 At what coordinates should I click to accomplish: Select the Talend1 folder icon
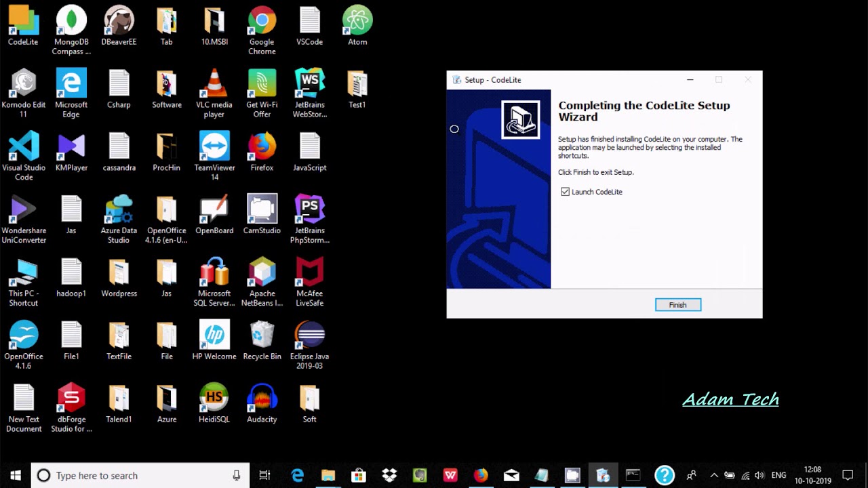119,404
